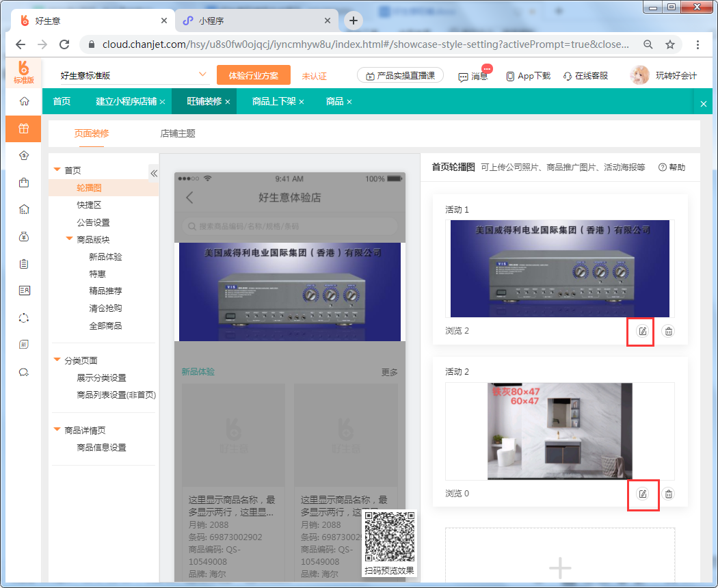Open the 店铺主题 sub-tab

178,133
